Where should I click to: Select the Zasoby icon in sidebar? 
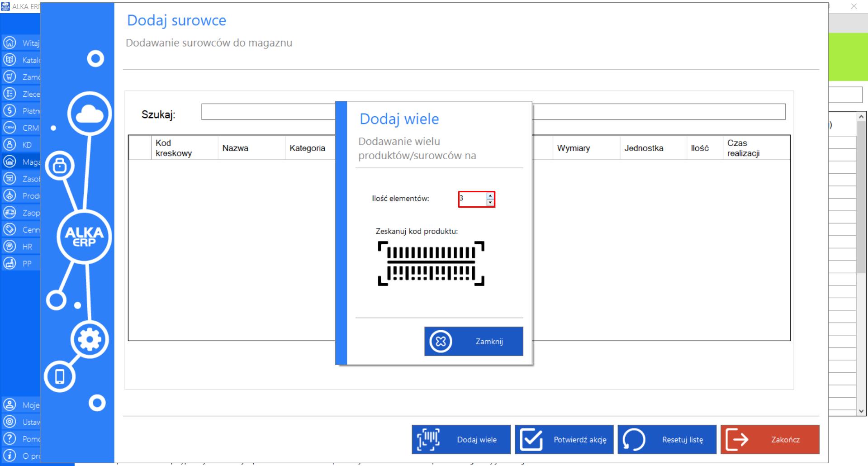(x=9, y=178)
